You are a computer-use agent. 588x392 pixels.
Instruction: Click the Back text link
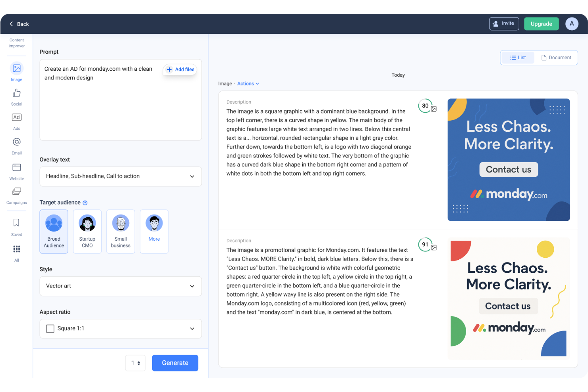23,24
